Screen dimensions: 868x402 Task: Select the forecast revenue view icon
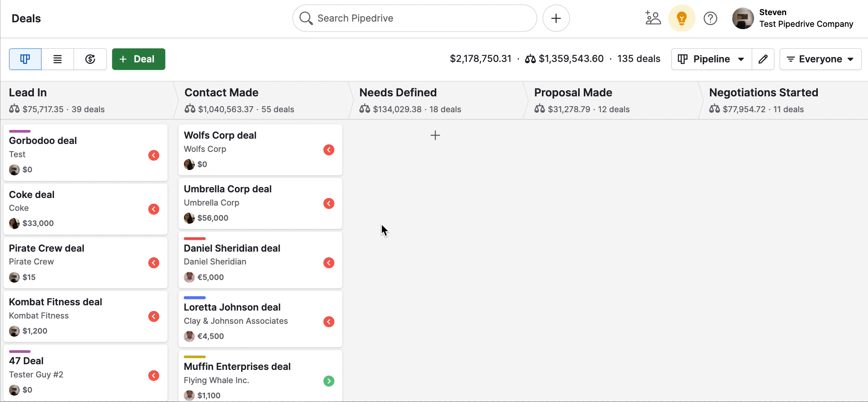point(90,59)
